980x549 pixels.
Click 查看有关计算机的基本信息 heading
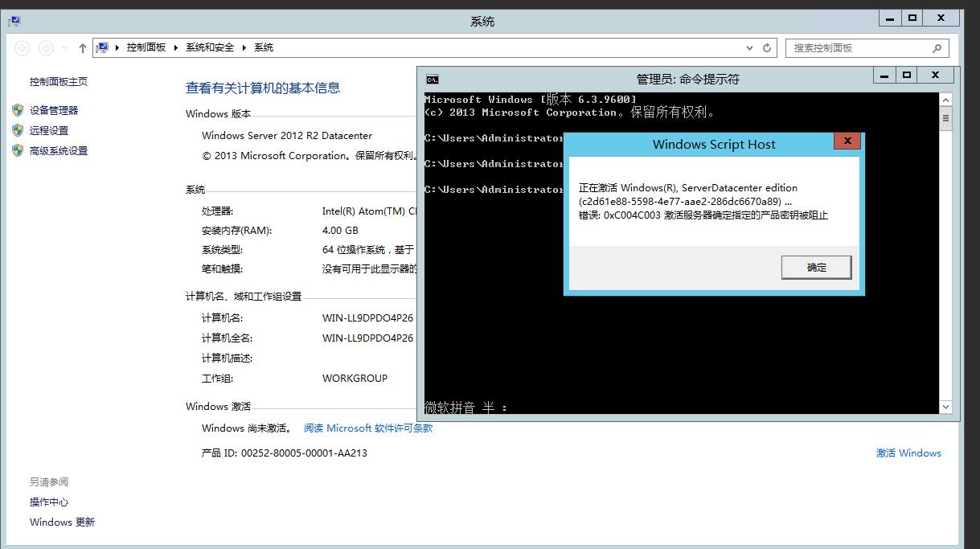(263, 88)
